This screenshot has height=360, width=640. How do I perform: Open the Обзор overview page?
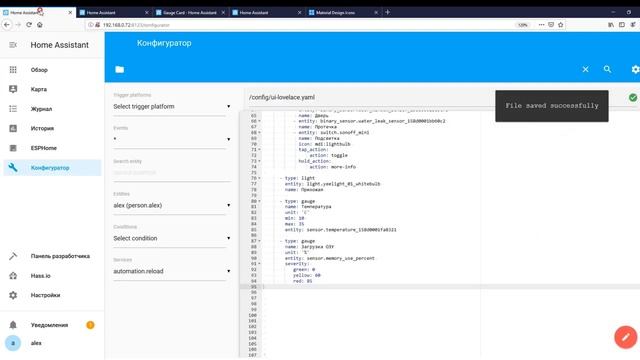coord(39,70)
